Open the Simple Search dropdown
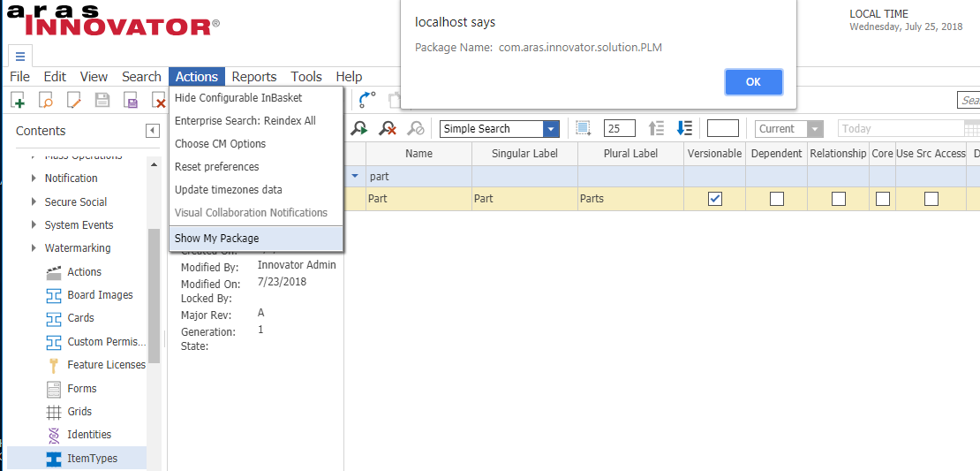Screen dimensions: 980x471 [x=551, y=129]
